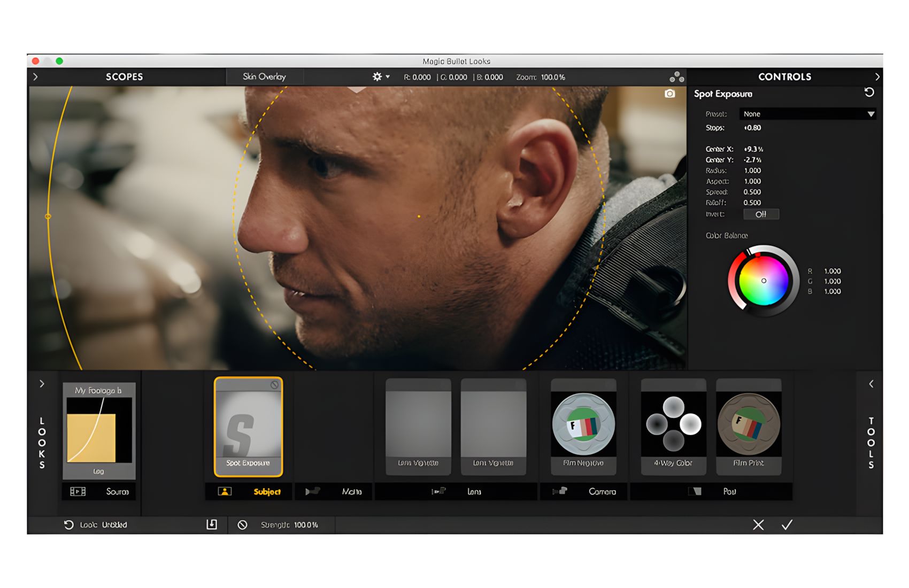Click the camera snapshot icon in preview
The height and width of the screenshot is (588, 909).
pos(669,94)
